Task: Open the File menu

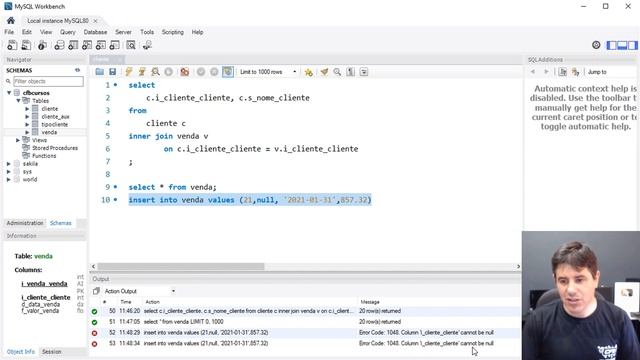Action: pyautogui.click(x=9, y=32)
